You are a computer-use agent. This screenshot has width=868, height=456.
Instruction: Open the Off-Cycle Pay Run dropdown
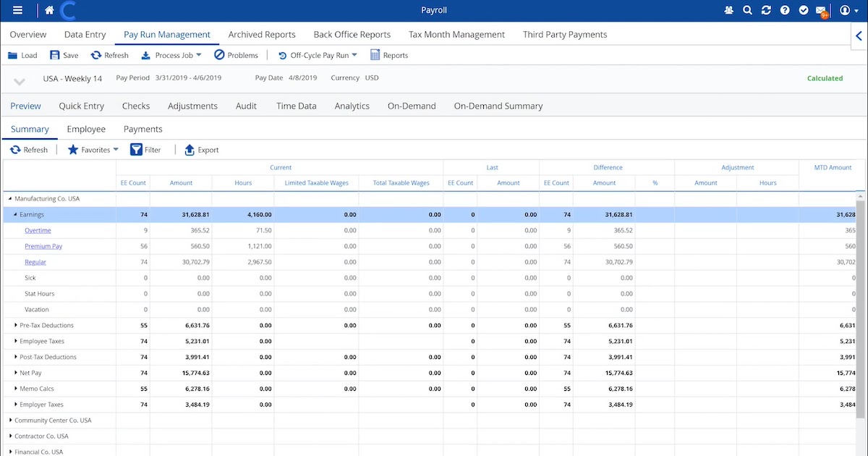coord(318,55)
